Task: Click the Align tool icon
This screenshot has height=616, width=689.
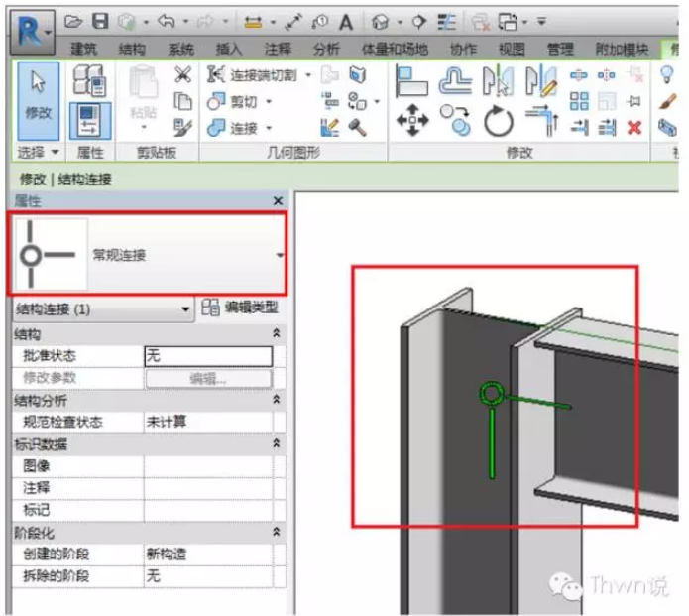Action: (x=411, y=80)
